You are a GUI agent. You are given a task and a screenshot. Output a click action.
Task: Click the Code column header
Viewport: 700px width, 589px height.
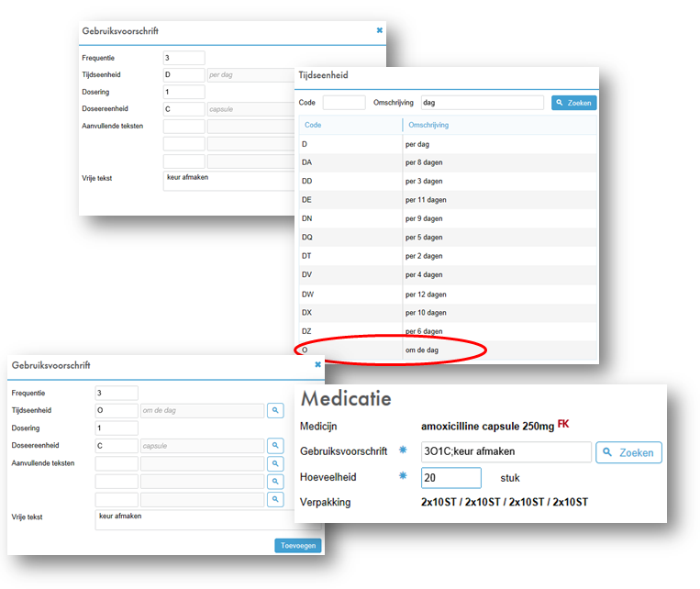click(314, 125)
